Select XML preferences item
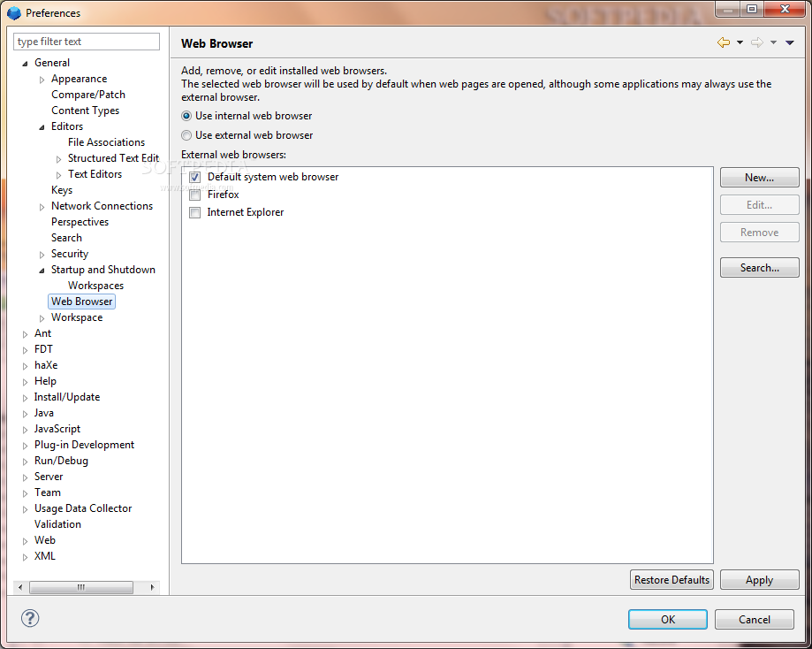 coord(44,556)
